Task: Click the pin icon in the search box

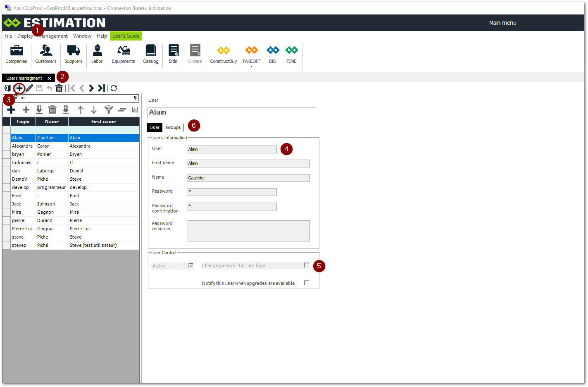Action: (x=135, y=98)
